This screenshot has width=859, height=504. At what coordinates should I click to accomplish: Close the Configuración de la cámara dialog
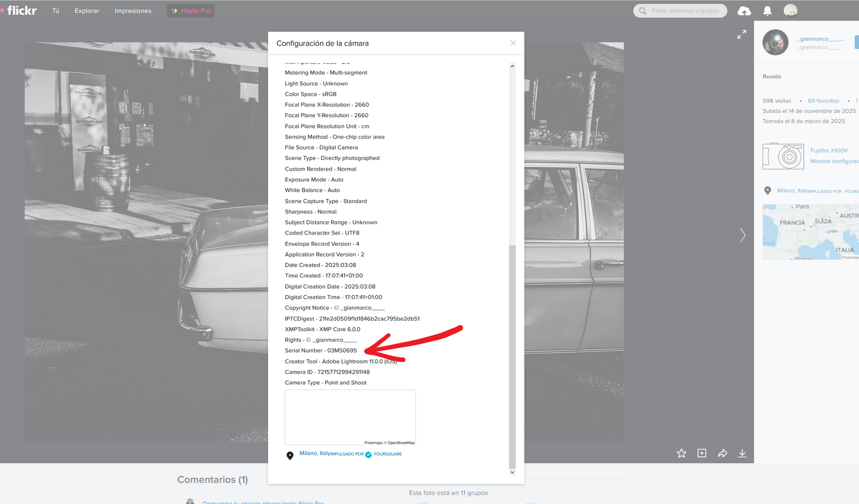[x=513, y=43]
